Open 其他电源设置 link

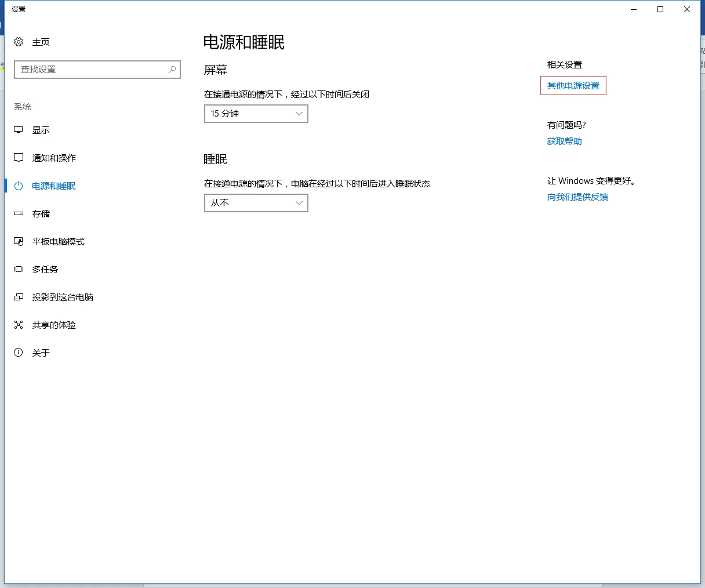573,85
